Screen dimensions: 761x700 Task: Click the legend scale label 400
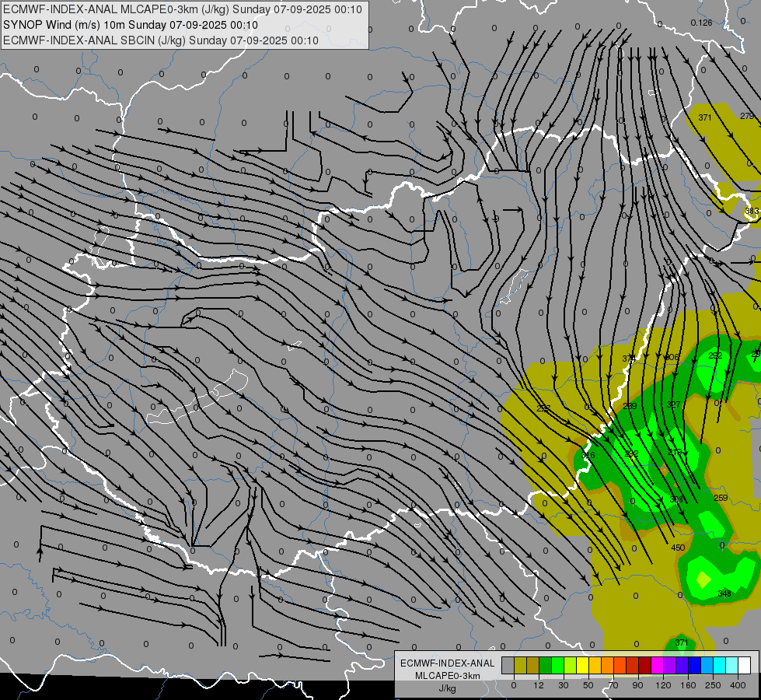tap(738, 685)
